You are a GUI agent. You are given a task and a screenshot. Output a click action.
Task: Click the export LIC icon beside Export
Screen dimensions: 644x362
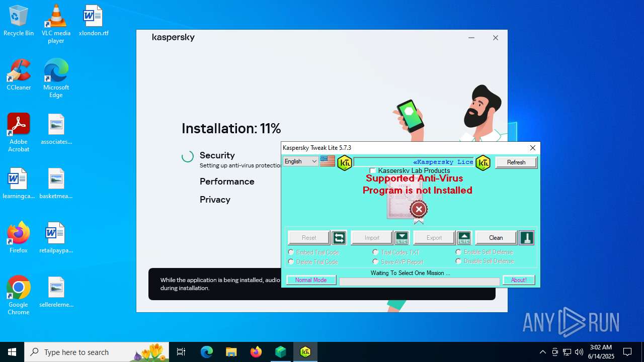tap(464, 238)
